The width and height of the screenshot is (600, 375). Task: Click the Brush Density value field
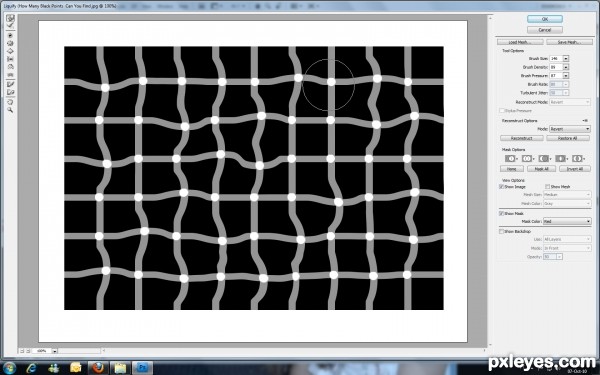[x=556, y=67]
